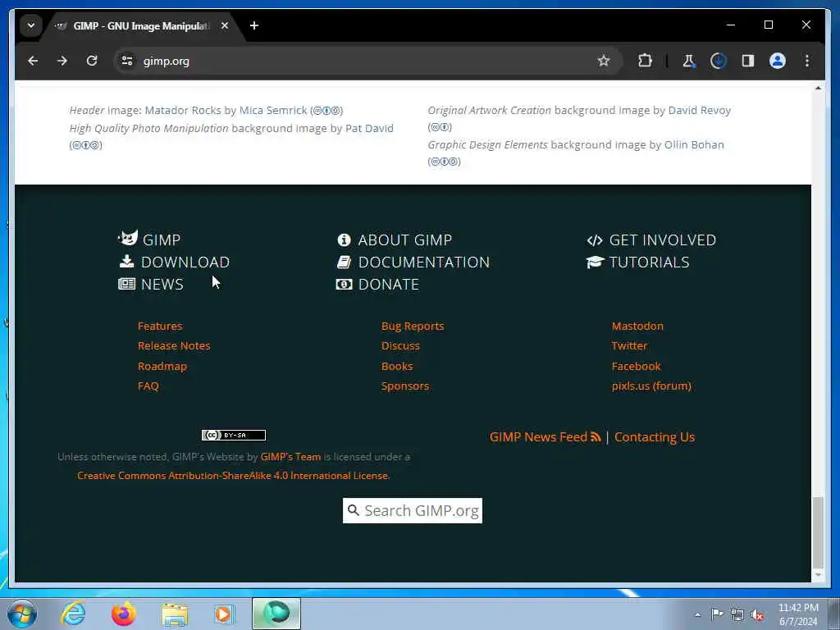Click the Ollin Bohan credit link
This screenshot has height=630, width=840.
pyautogui.click(x=694, y=144)
